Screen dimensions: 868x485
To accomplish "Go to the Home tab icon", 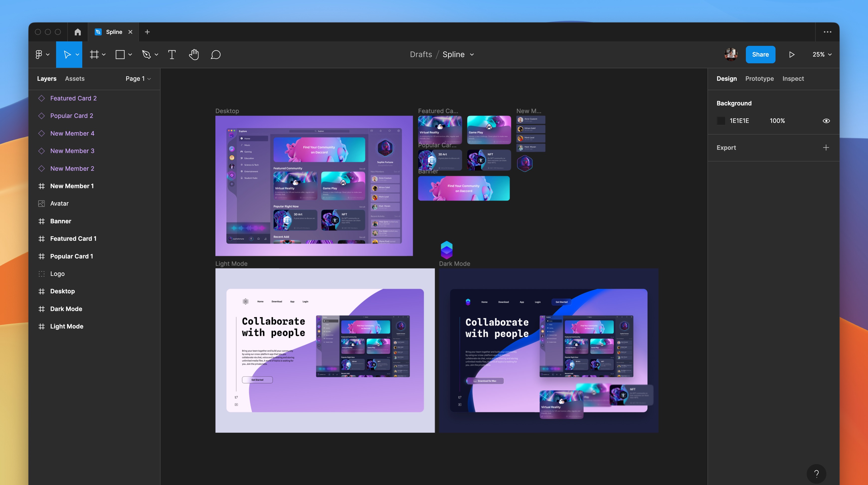I will [x=78, y=32].
